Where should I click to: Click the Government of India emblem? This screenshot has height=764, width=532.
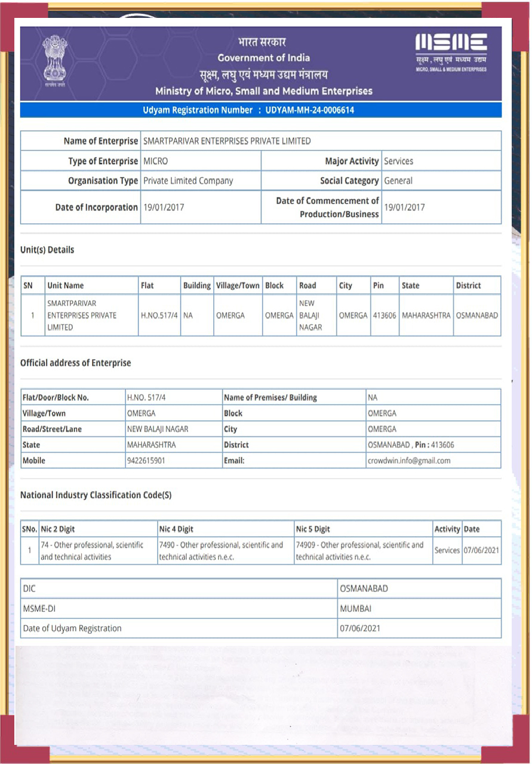[x=55, y=61]
